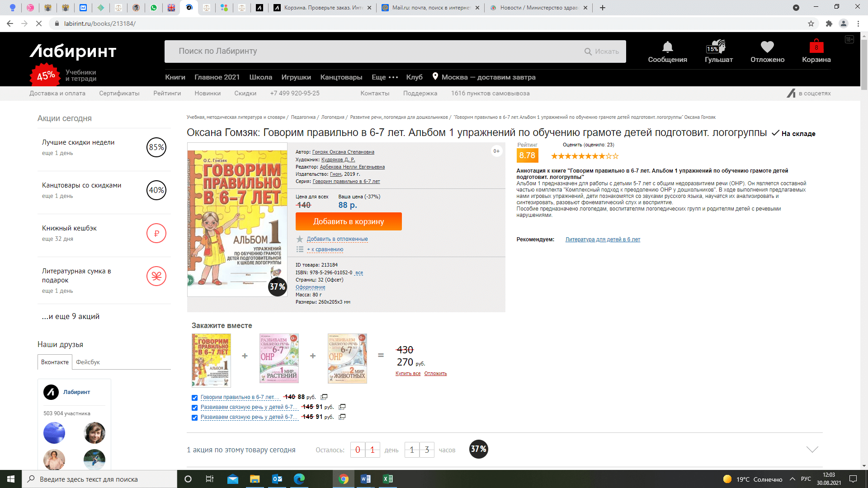This screenshot has width=868, height=488.
Task: Open the Гомзяк Оксана Степановна author link
Action: tap(343, 152)
